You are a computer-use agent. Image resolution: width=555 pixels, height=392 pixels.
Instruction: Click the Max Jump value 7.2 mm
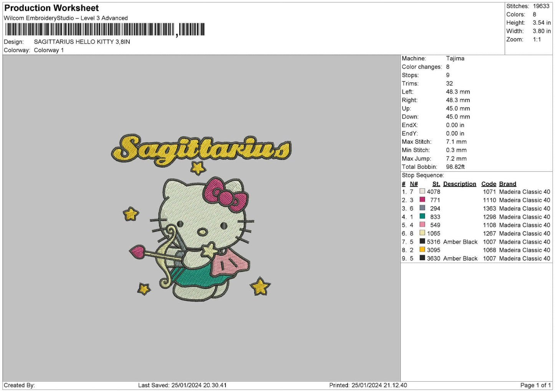456,159
